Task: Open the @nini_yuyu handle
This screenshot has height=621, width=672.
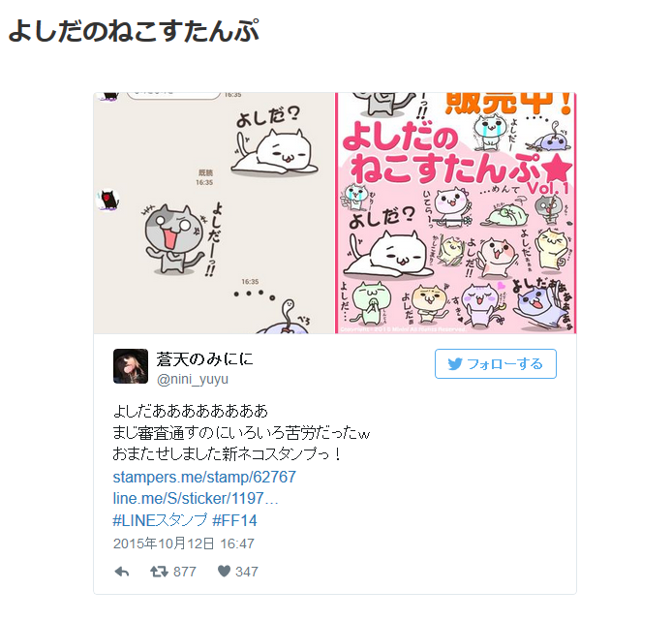Action: 193,379
